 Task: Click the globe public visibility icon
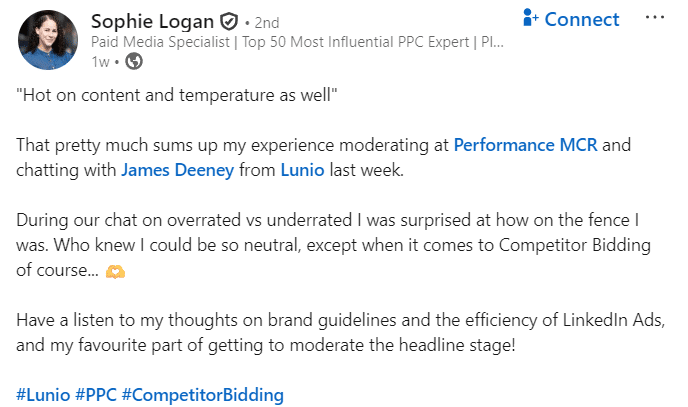tap(133, 62)
